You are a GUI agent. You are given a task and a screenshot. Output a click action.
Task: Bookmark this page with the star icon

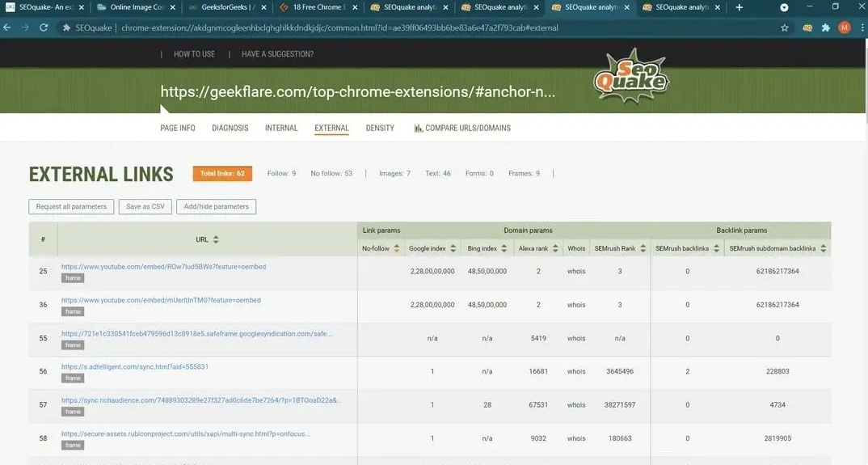pos(785,27)
